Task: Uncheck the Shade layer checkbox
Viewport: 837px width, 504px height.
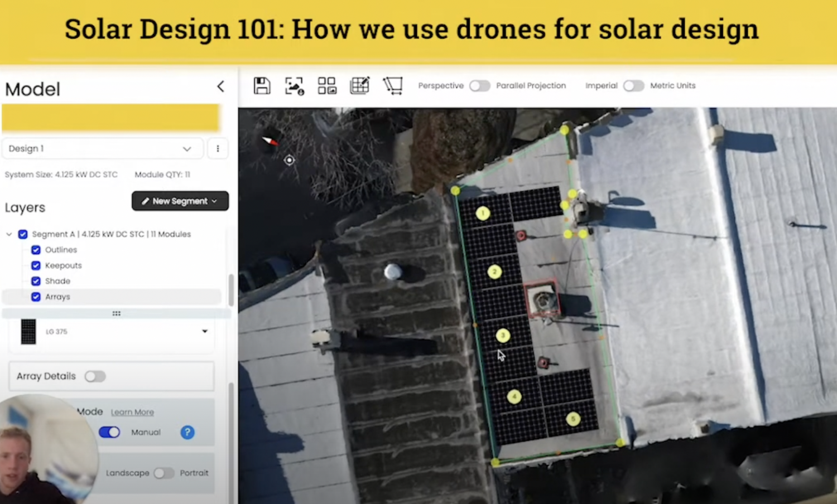Action: tap(36, 281)
